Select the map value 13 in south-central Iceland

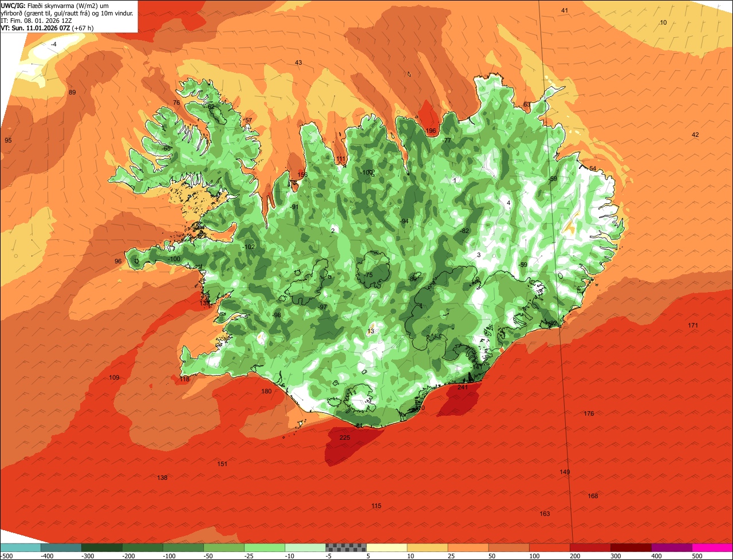(x=371, y=331)
